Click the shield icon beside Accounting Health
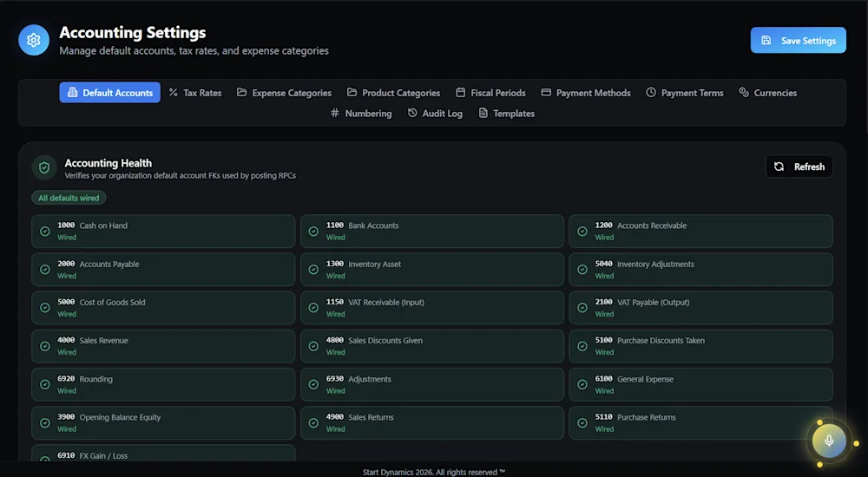868x477 pixels. (44, 167)
